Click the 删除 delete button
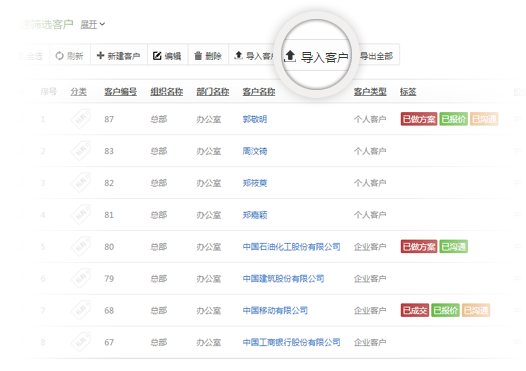This screenshot has width=526, height=371. point(208,56)
